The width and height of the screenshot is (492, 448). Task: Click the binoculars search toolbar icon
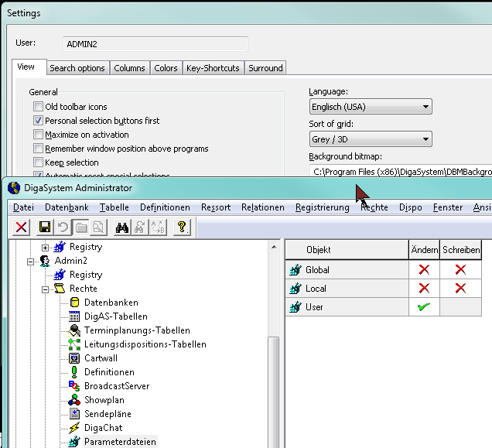click(x=121, y=227)
